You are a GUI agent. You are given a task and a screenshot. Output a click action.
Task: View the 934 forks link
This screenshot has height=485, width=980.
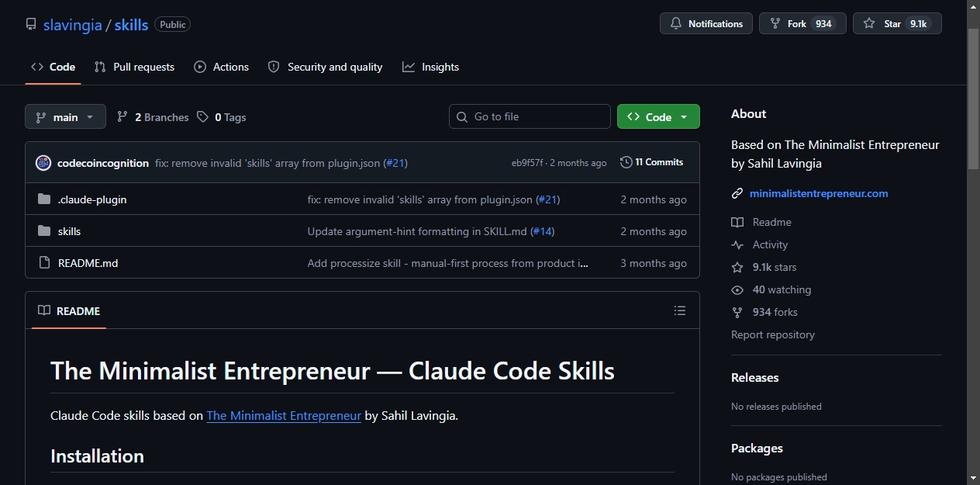(764, 312)
